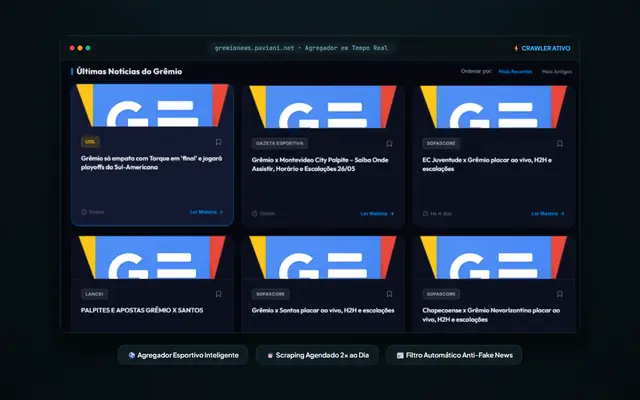Open Ler Matéria link on UOL card
This screenshot has height=400, width=640.
(x=207, y=212)
